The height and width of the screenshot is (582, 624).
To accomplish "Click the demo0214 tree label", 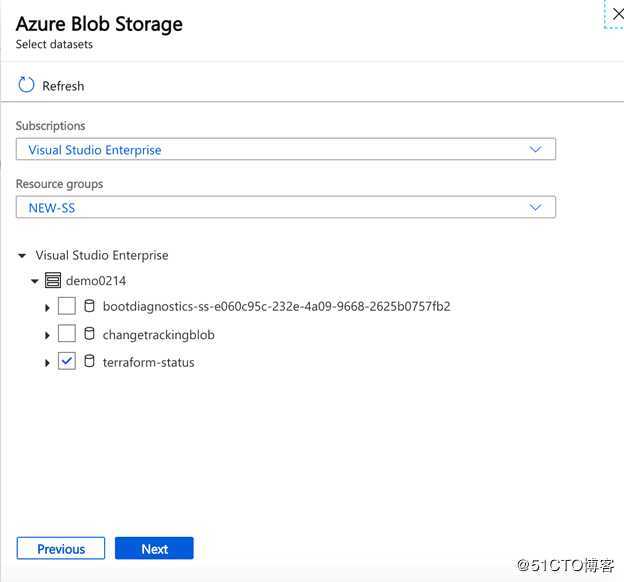I will tap(96, 281).
